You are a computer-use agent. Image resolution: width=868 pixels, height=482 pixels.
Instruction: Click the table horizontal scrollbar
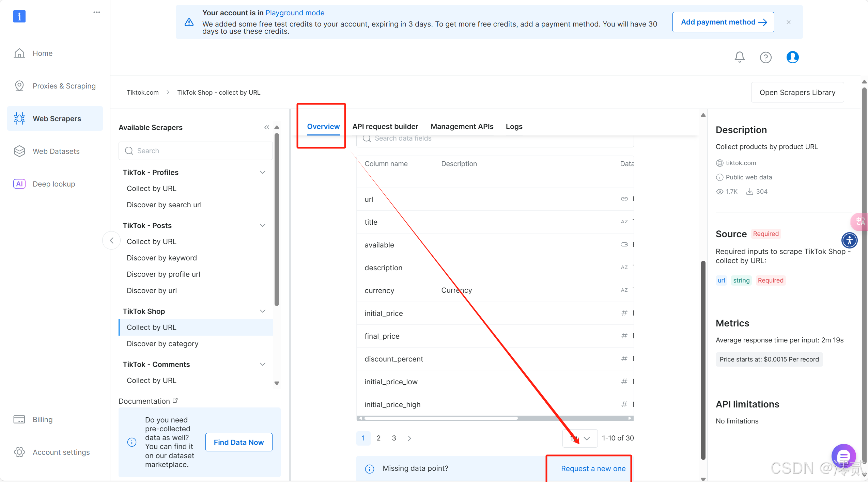pyautogui.click(x=441, y=418)
